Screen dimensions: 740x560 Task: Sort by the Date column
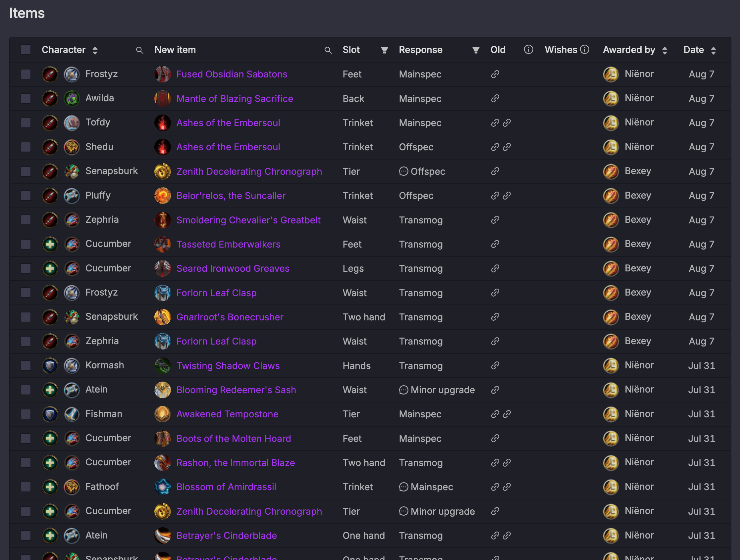point(713,50)
